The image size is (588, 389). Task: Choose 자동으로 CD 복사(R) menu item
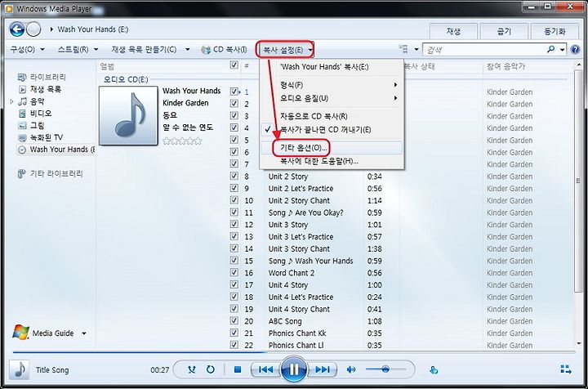332,116
